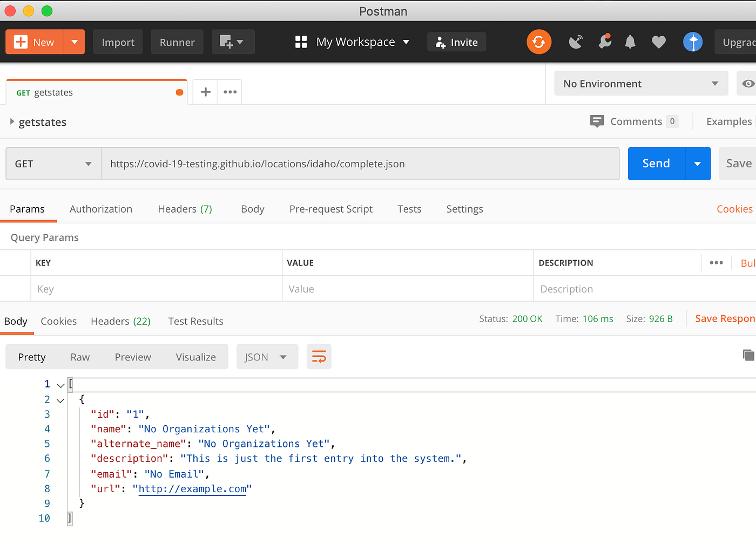Click the sync status icon
Screen dimensions: 756x551
point(539,42)
